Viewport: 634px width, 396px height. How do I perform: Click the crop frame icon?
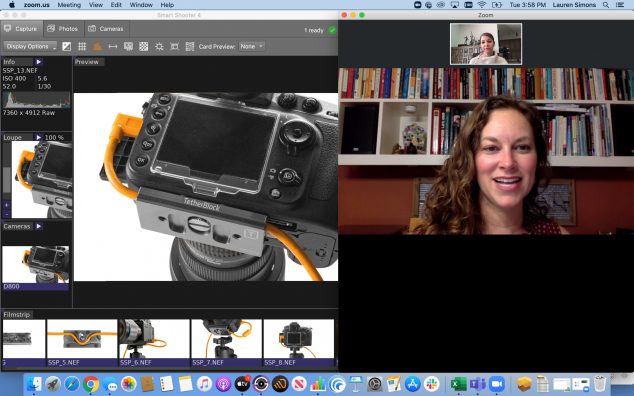click(x=174, y=47)
